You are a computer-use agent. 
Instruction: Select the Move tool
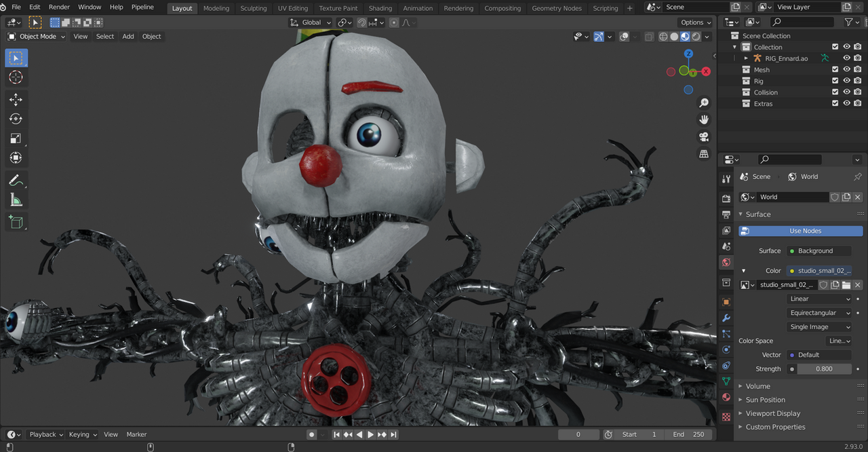tap(16, 100)
